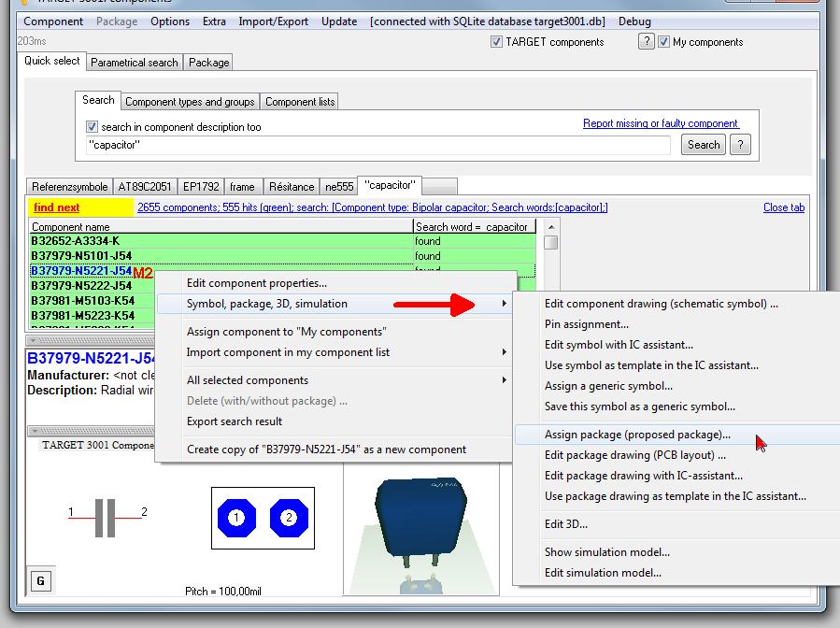Choose Assign package (proposed package) menu entry
The width and height of the screenshot is (840, 628).
[637, 435]
